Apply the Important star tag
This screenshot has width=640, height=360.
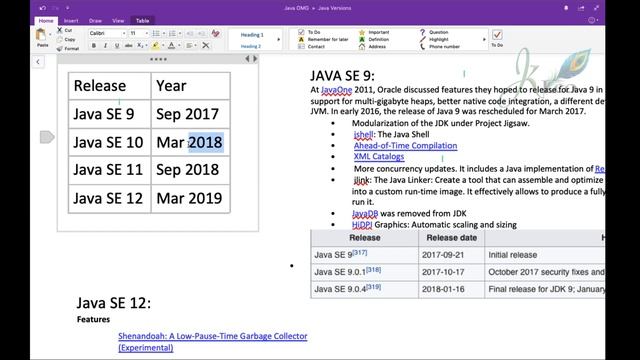click(x=374, y=32)
